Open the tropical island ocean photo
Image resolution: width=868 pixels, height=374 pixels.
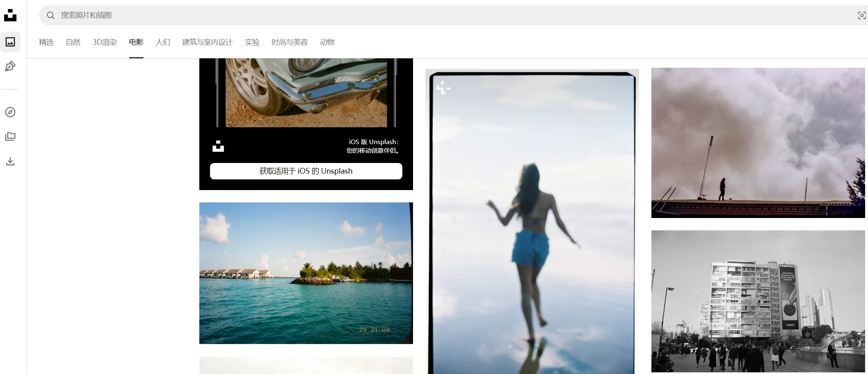pyautogui.click(x=306, y=273)
